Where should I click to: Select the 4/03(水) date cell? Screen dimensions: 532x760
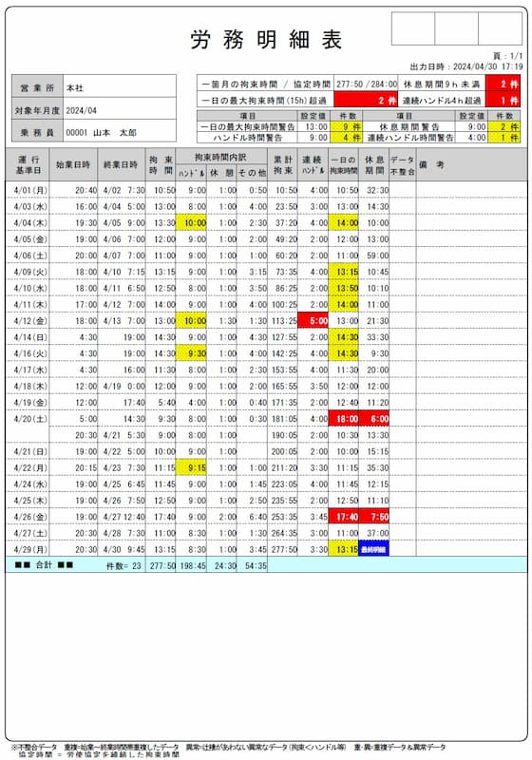tap(30, 206)
